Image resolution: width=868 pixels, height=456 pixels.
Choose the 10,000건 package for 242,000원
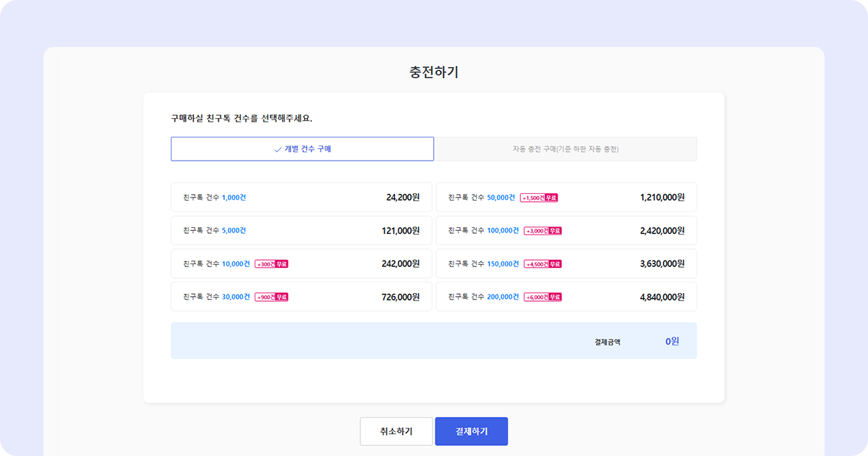302,263
